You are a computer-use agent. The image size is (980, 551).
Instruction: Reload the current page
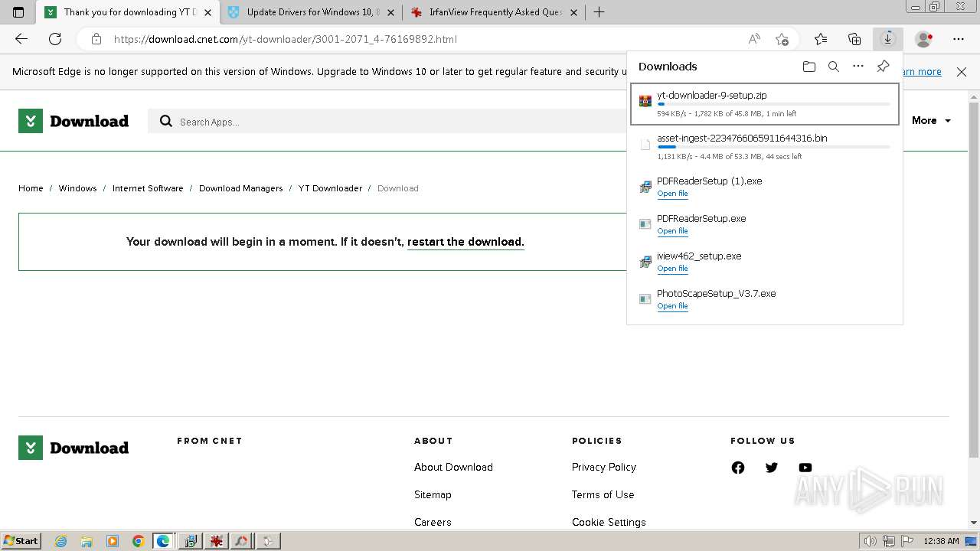pyautogui.click(x=55, y=39)
